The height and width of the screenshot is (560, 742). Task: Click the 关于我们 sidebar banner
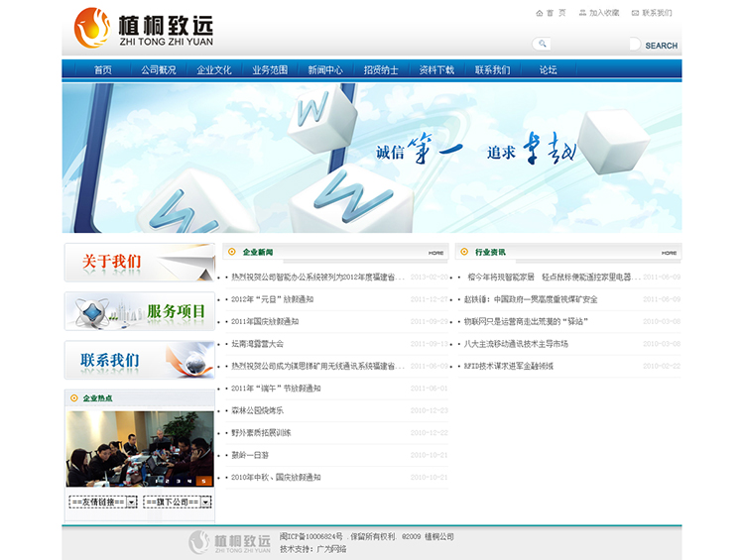click(140, 263)
